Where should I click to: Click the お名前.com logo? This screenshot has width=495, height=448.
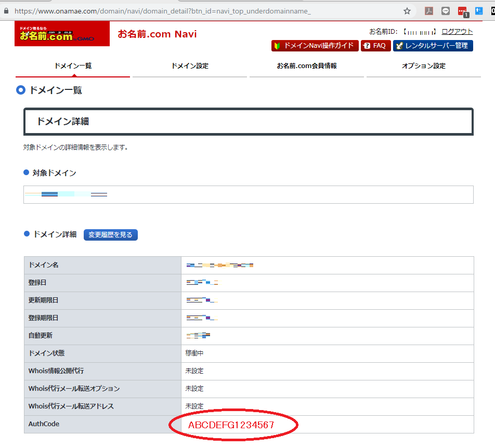coord(62,34)
